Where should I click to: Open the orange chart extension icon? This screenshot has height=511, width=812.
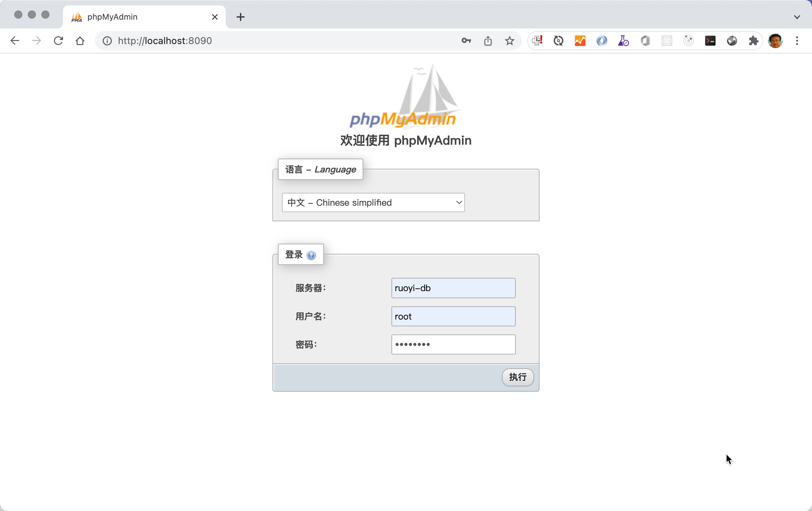[x=580, y=41]
